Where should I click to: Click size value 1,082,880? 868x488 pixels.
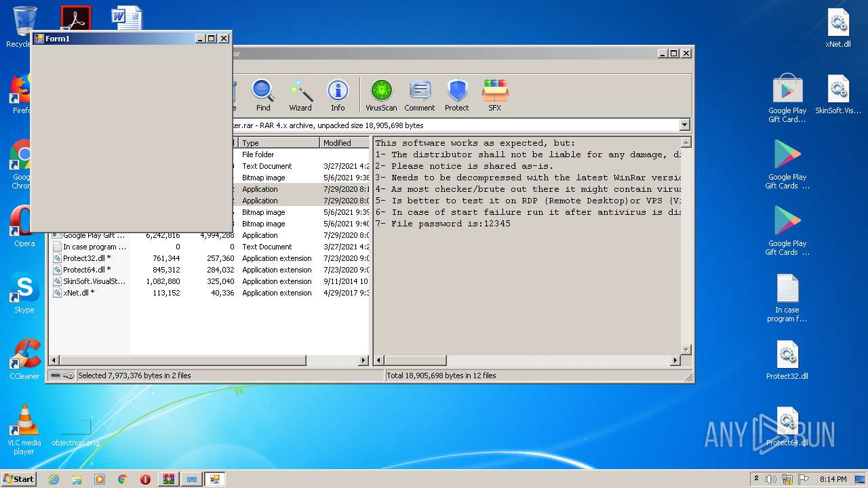[163, 281]
